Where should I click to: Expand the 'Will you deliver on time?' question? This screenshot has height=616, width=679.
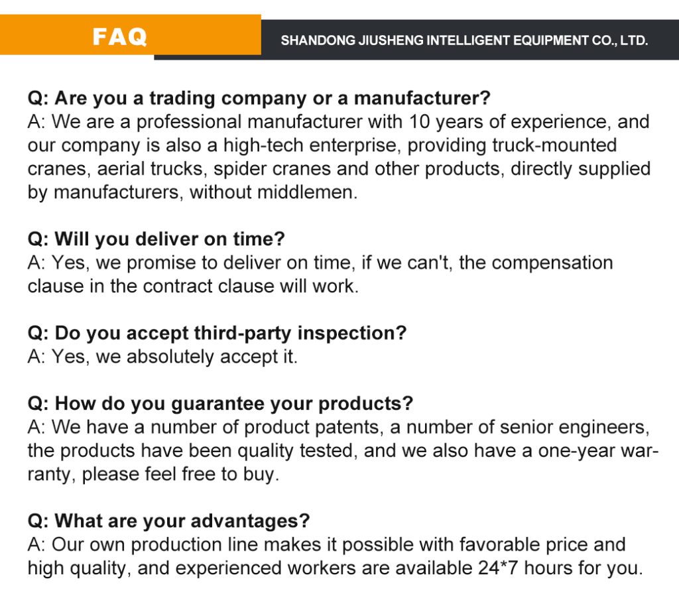coord(156,239)
